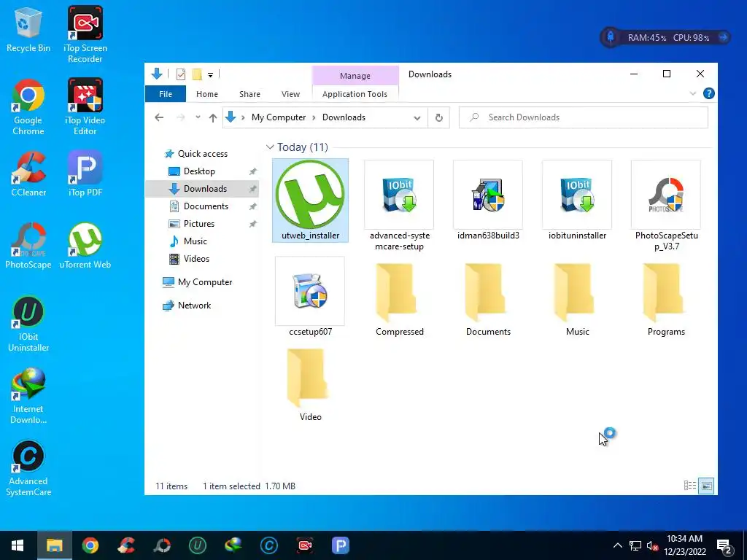Click the Properties quick access toolbar icon
This screenshot has width=747, height=560.
[x=181, y=74]
